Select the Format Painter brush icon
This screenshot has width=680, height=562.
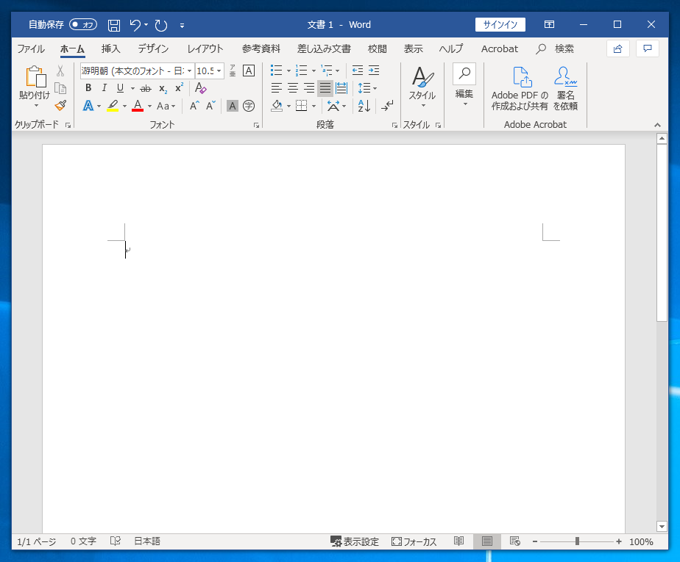pos(61,105)
